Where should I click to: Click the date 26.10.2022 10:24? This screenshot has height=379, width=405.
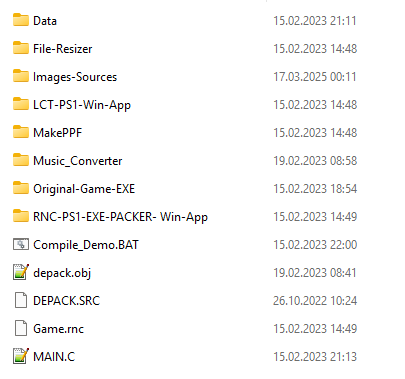(x=315, y=301)
